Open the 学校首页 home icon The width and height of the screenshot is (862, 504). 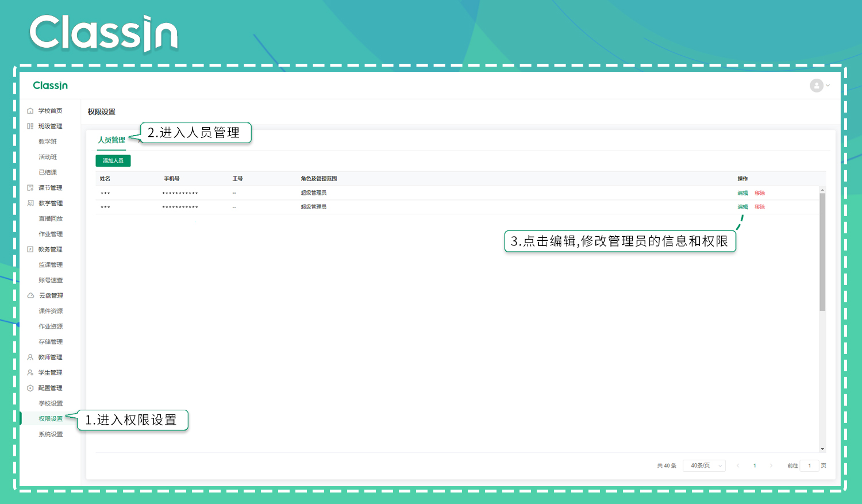(30, 111)
